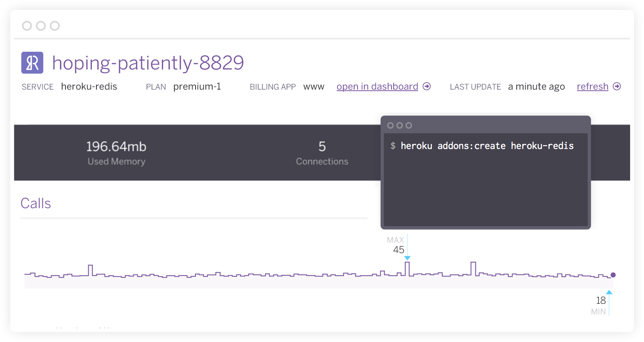Click the arrow icon next to refresh
The image size is (644, 342).
click(617, 86)
